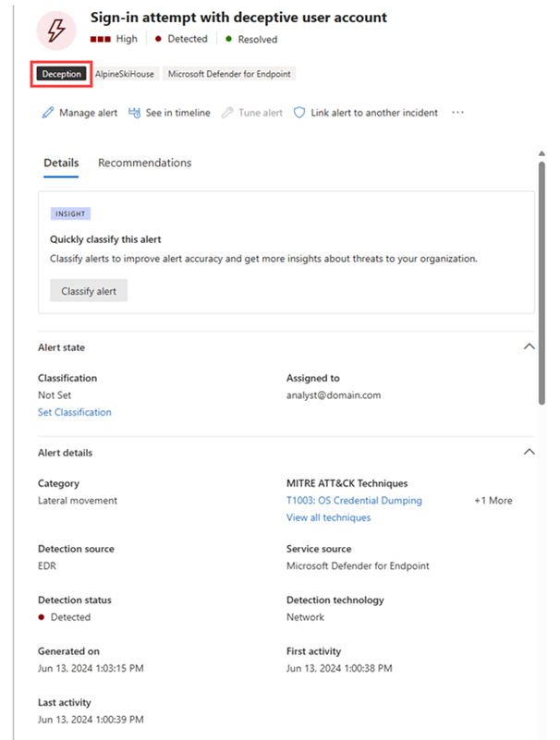Click the pencil icon for Manage alert
This screenshot has height=740, width=560.
[48, 113]
